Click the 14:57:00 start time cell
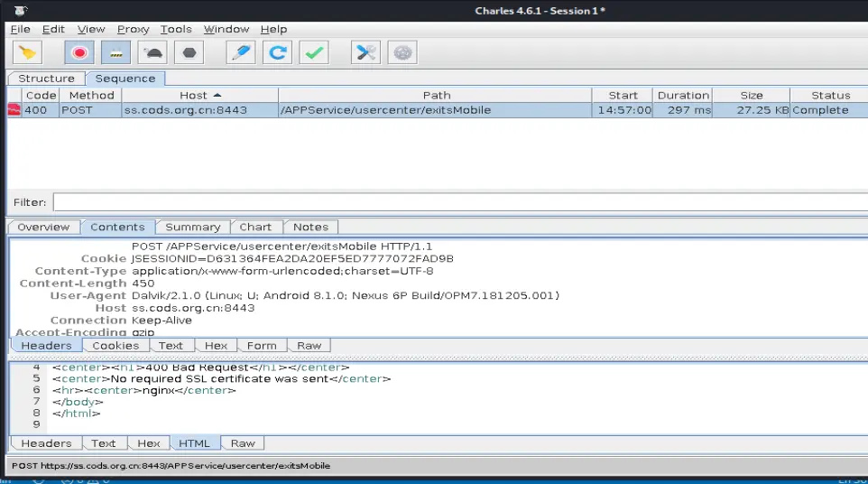 click(623, 109)
